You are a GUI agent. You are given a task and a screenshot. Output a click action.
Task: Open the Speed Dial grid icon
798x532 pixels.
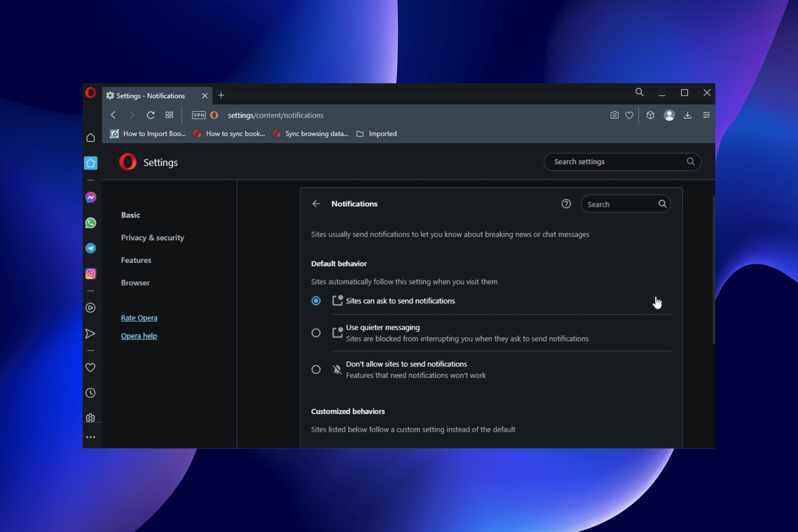click(x=169, y=115)
